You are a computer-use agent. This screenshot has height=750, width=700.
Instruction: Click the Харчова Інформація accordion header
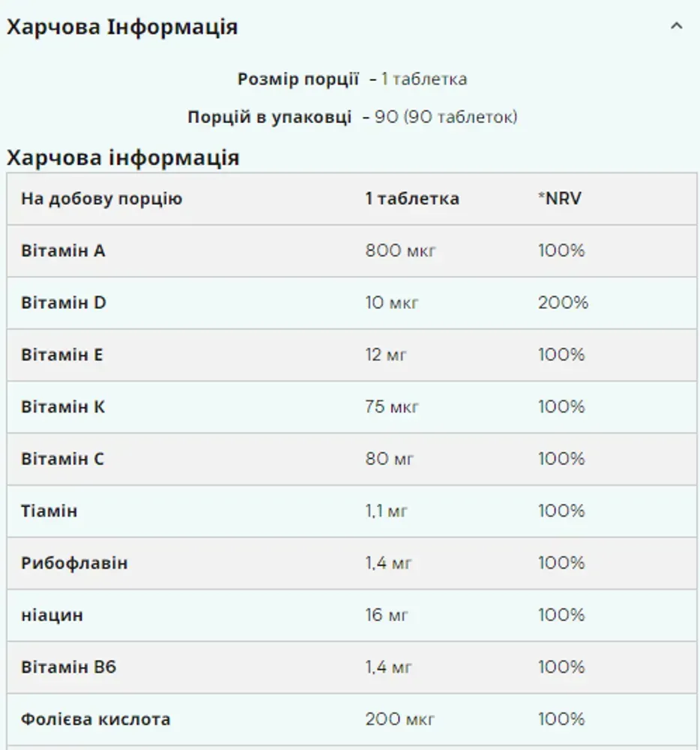pyautogui.click(x=350, y=27)
